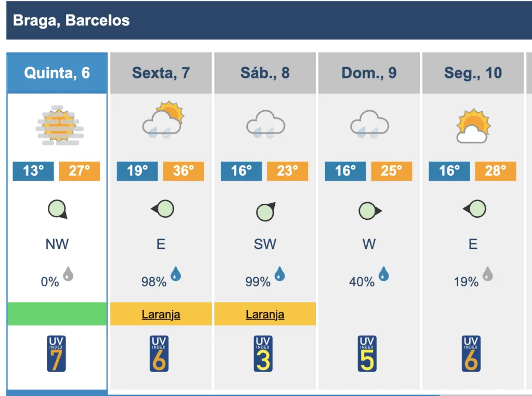The image size is (532, 396).
Task: Click the SW wind direction icon
Action: [266, 211]
